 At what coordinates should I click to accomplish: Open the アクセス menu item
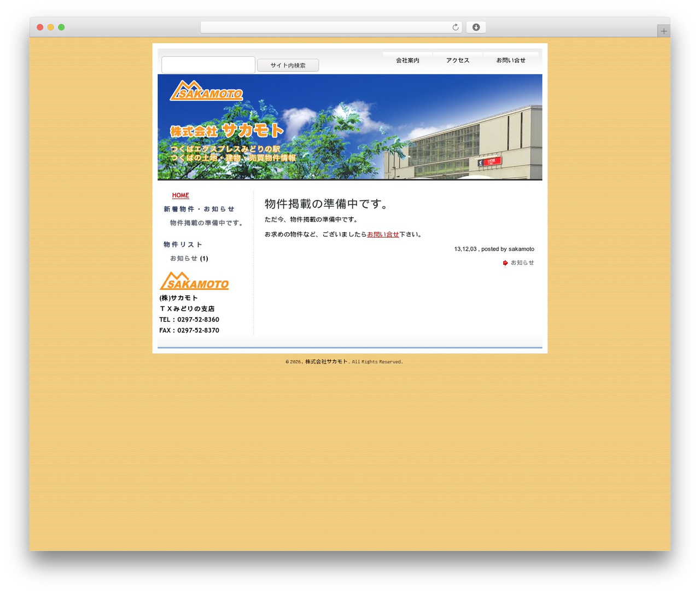(458, 60)
